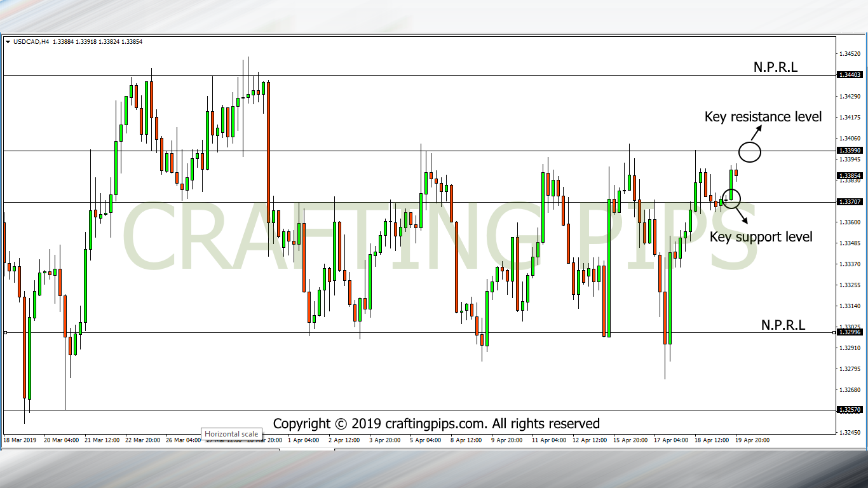Image resolution: width=868 pixels, height=488 pixels.
Task: Click 1.33255 on the price scale
Action: pos(850,285)
